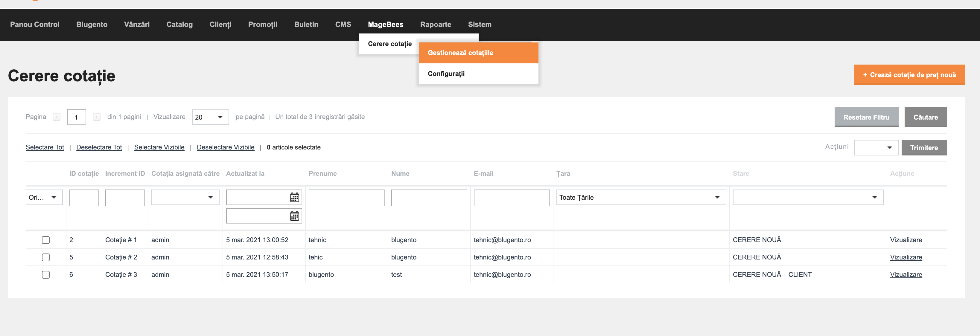Click the Selectare Tot link
The image size is (980, 336).
45,147
